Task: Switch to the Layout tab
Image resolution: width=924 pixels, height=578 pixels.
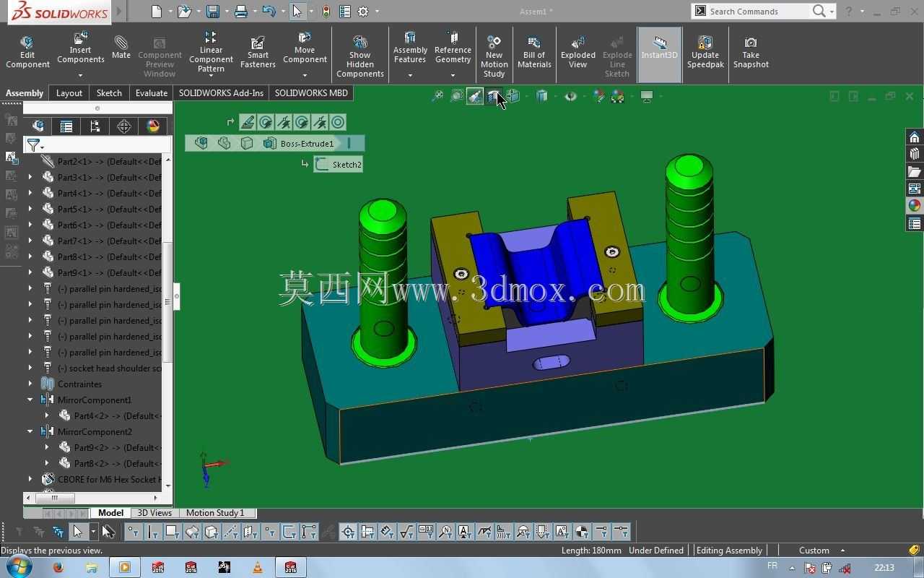Action: [x=69, y=92]
